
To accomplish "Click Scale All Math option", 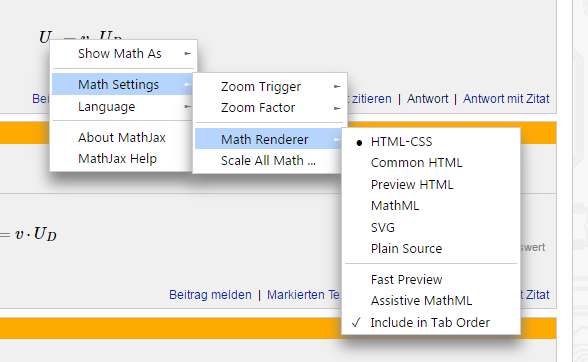I will pyautogui.click(x=270, y=161).
